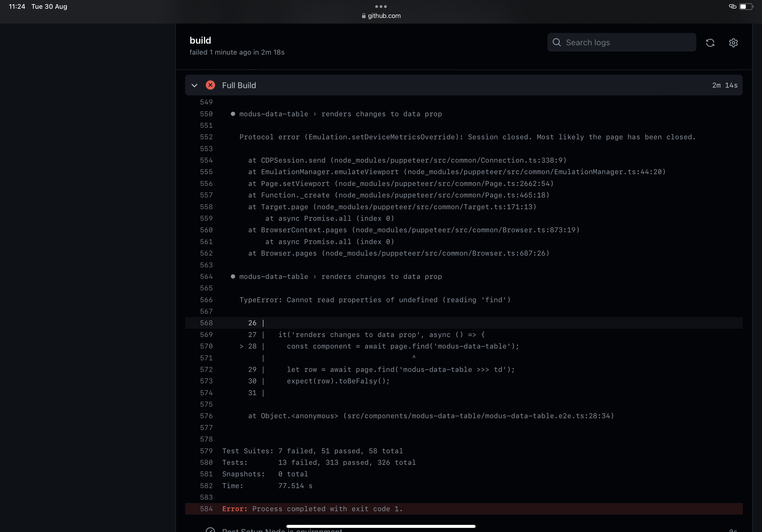Open the ellipsis menu in Safari's toolbar
The width and height of the screenshot is (762, 532).
pos(381,6)
